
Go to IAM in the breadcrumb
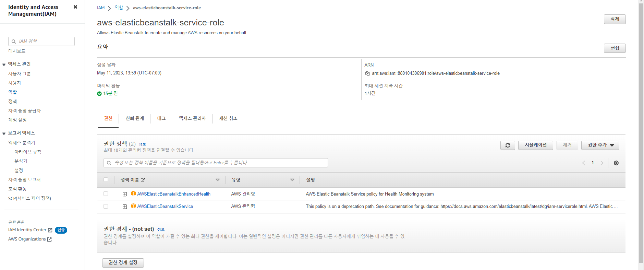click(101, 8)
